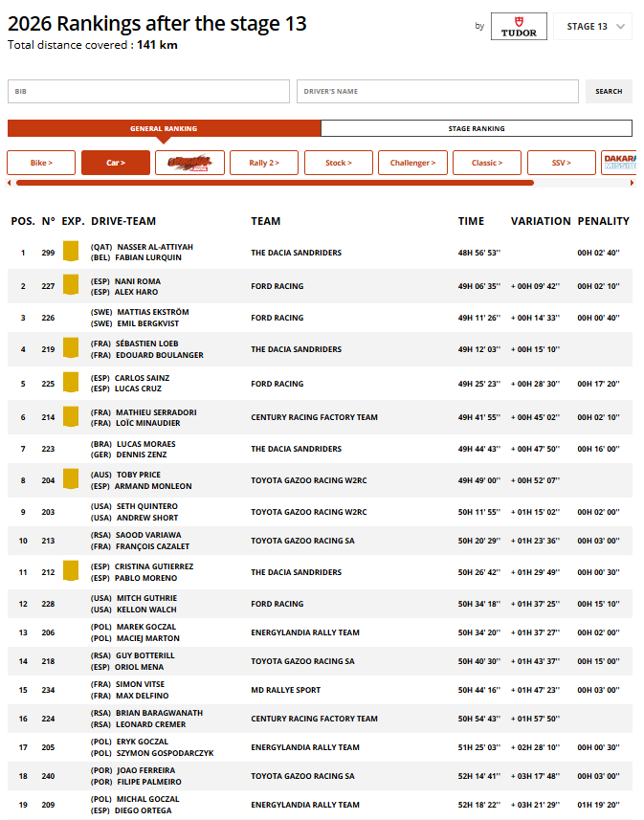
Task: Click driver name SETH QUINTERO
Action: [147, 506]
